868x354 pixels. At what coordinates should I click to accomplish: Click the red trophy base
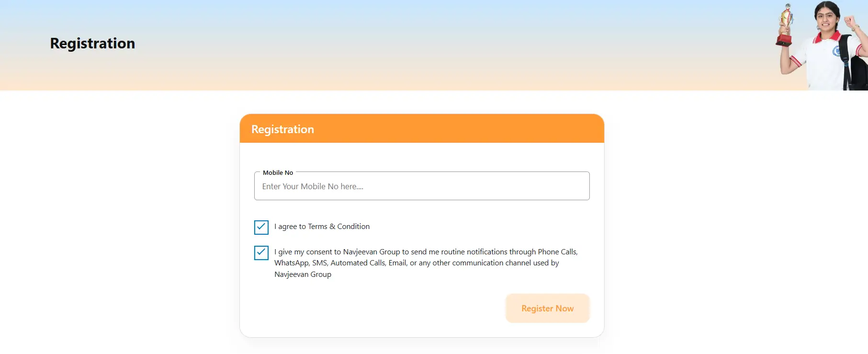[x=784, y=39]
